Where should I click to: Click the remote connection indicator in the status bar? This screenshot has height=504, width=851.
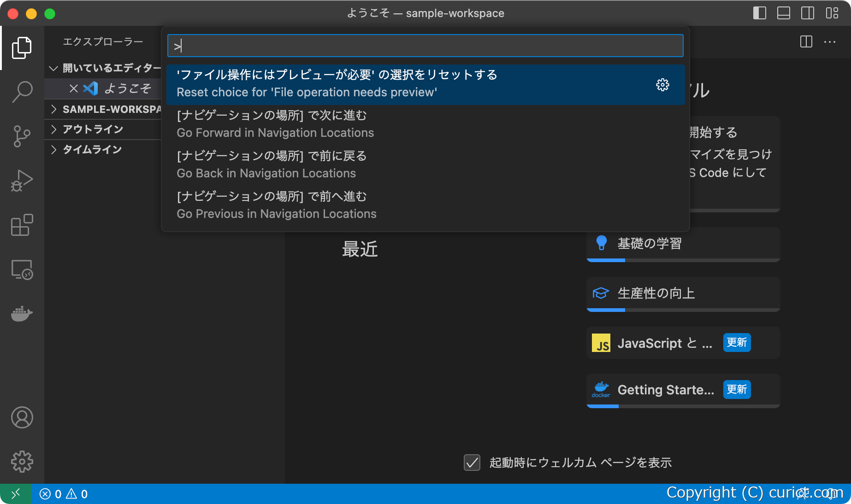pyautogui.click(x=15, y=493)
